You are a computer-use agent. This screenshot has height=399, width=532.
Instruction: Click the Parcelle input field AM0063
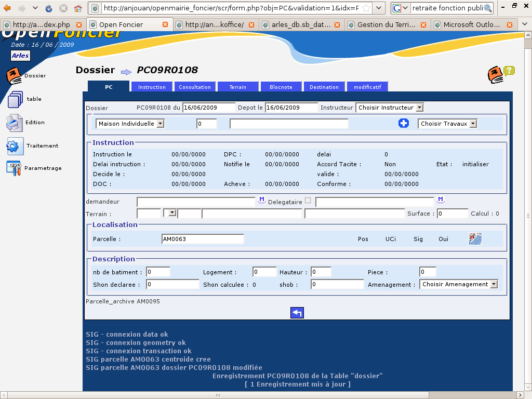click(x=203, y=239)
